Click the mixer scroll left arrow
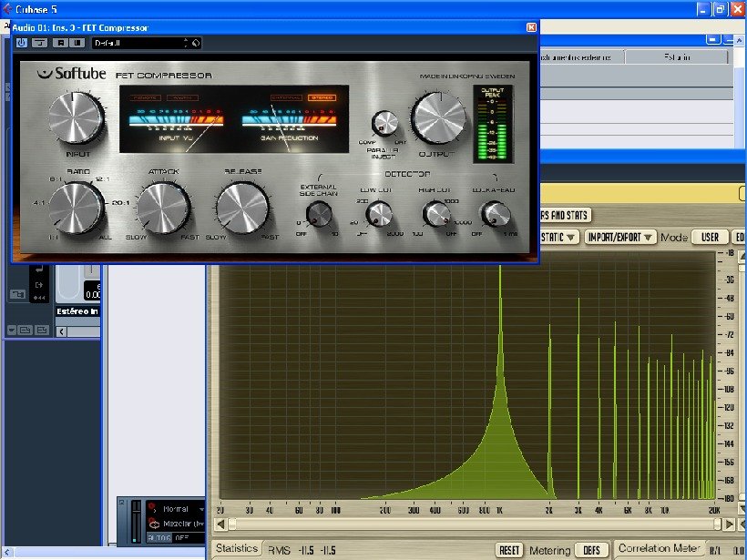The image size is (747, 560). tap(61, 332)
